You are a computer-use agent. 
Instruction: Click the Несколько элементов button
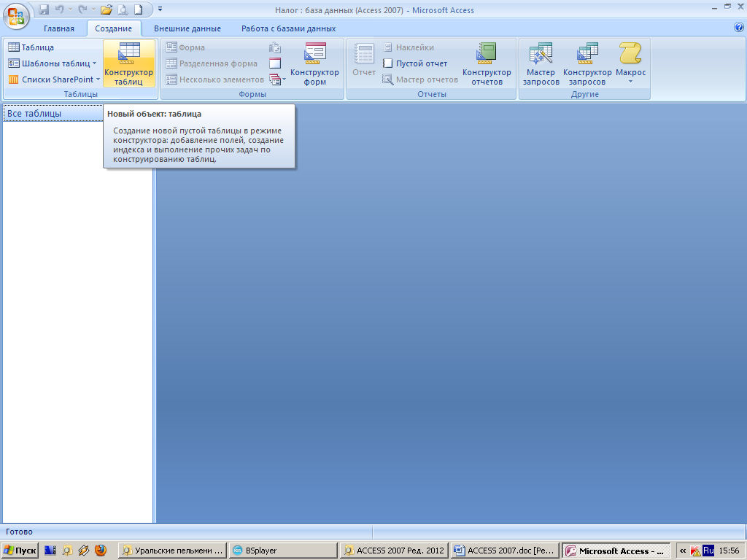215,79
